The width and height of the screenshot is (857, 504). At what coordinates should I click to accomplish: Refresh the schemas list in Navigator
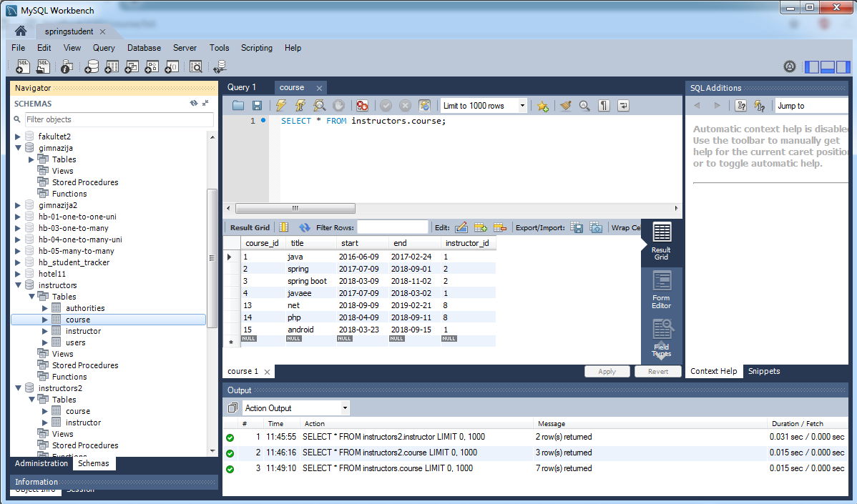tap(193, 104)
